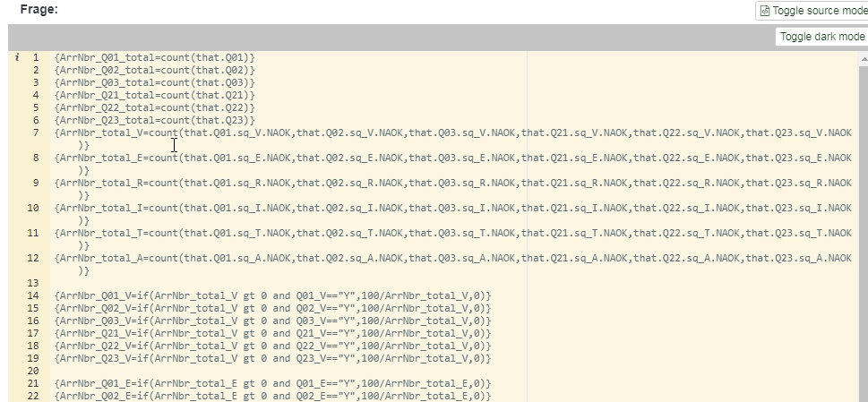The height and width of the screenshot is (402, 868).
Task: Place cursor on empty line 13
Action: click(269, 283)
